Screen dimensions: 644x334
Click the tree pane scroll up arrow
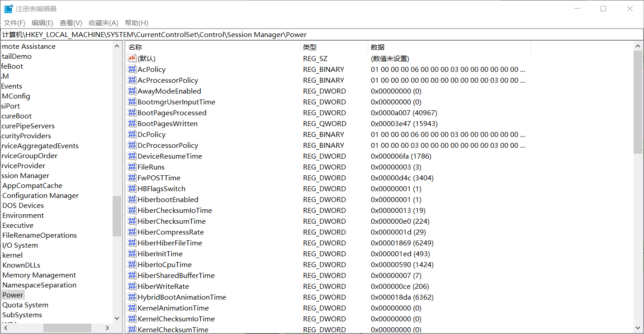coord(117,46)
